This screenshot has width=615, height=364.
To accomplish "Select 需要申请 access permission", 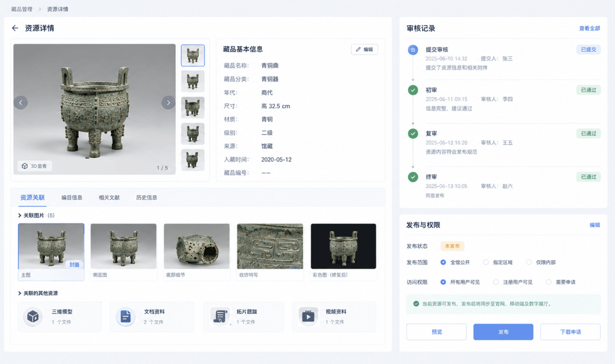I will [x=549, y=282].
